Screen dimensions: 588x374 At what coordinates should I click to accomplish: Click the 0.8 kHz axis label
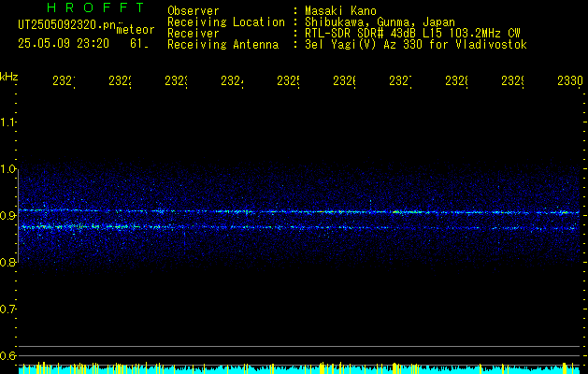click(7, 262)
